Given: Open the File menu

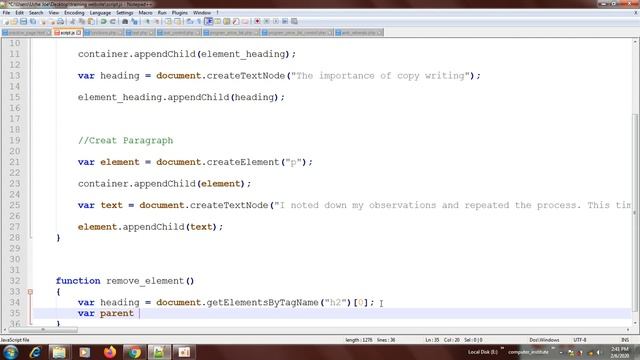Looking at the screenshot, I should (x=6, y=13).
